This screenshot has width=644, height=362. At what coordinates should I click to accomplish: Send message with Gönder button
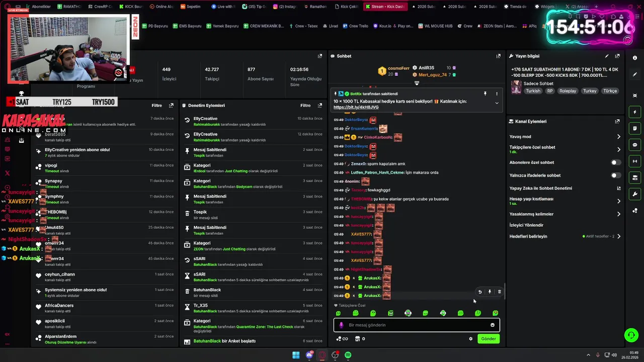coord(489,339)
